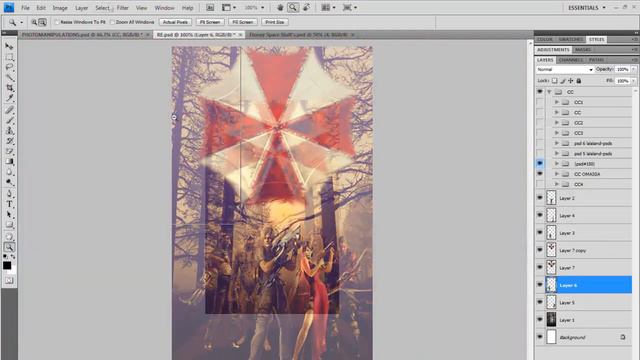The height and width of the screenshot is (360, 640).
Task: Click Hand tool in application bar
Action: click(280, 7)
